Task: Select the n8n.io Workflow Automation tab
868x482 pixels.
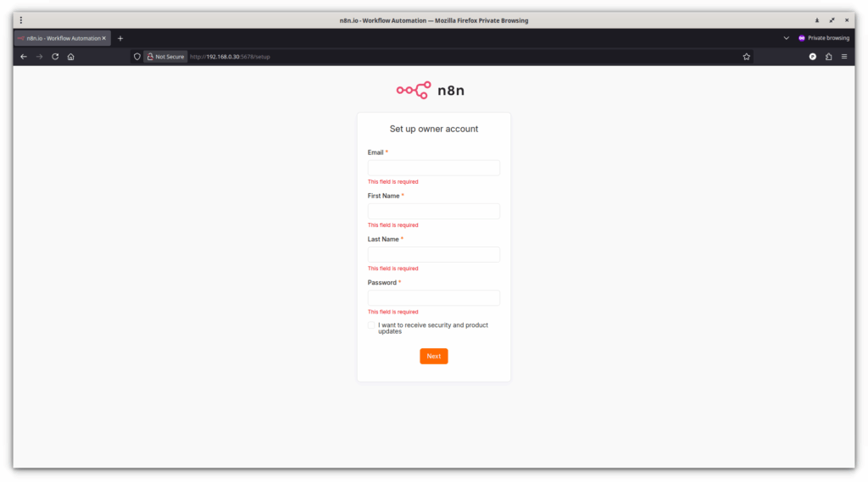Action: tap(62, 38)
